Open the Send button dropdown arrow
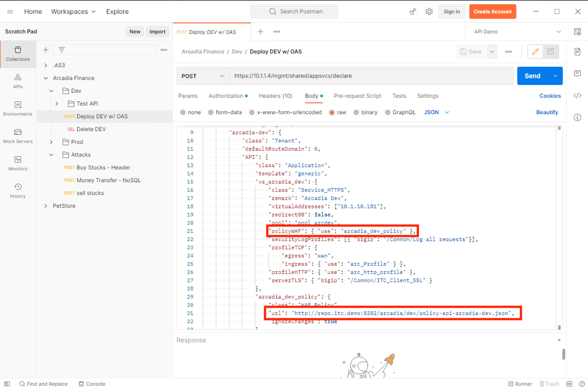Viewport: 588px width, 389px height. tap(556, 76)
